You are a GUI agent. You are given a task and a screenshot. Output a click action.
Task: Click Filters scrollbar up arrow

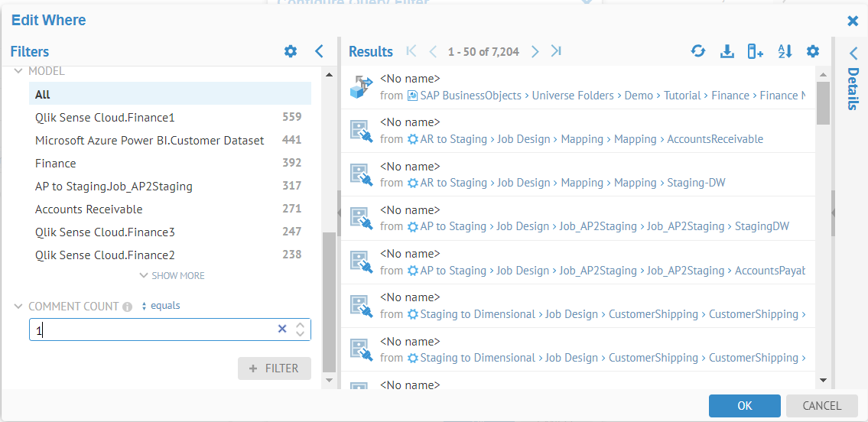pos(329,75)
